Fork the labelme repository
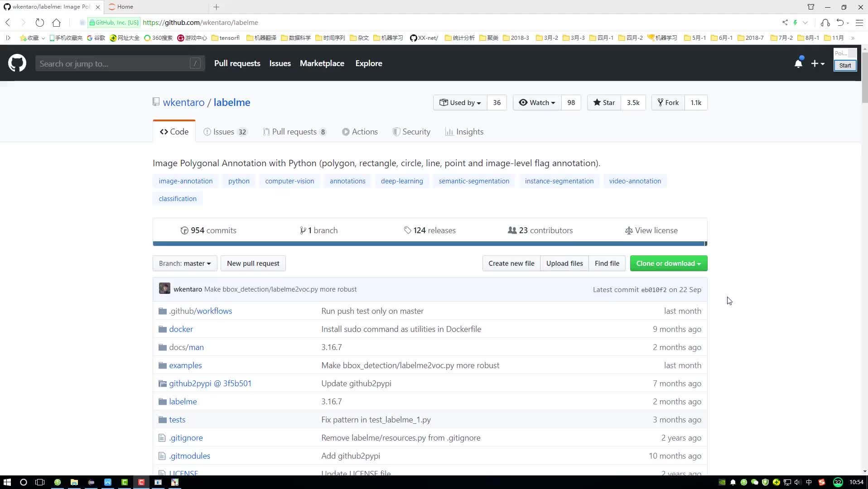 [668, 103]
